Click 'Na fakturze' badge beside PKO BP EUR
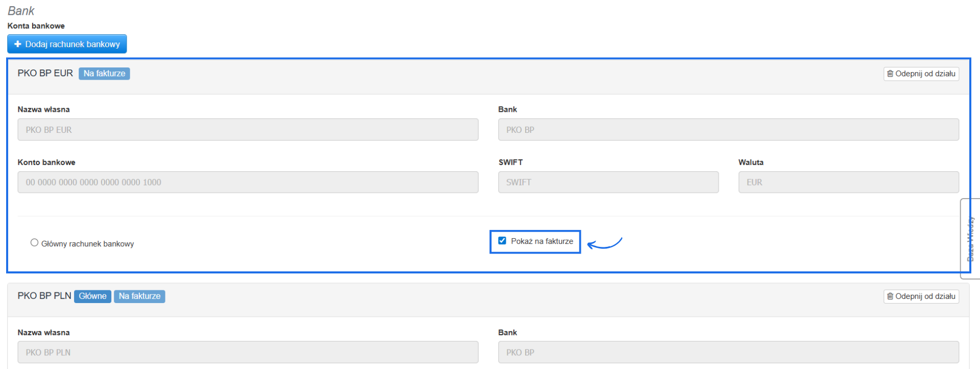The image size is (980, 369). tap(104, 74)
